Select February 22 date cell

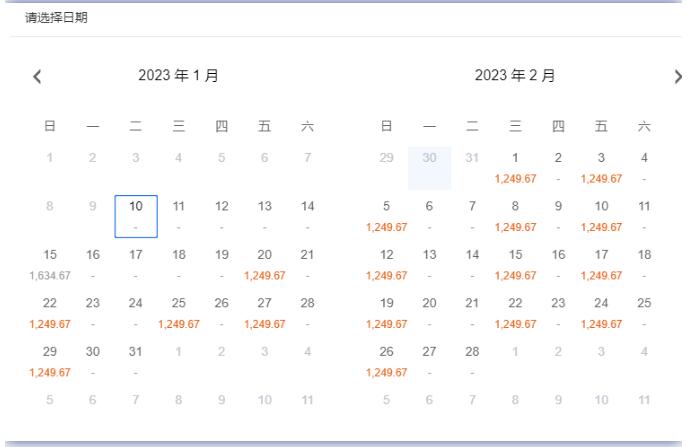515,313
